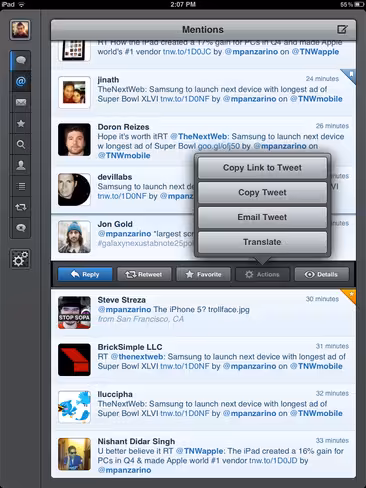Tap the Actions gear button
366x488 pixels.
pyautogui.click(x=262, y=274)
